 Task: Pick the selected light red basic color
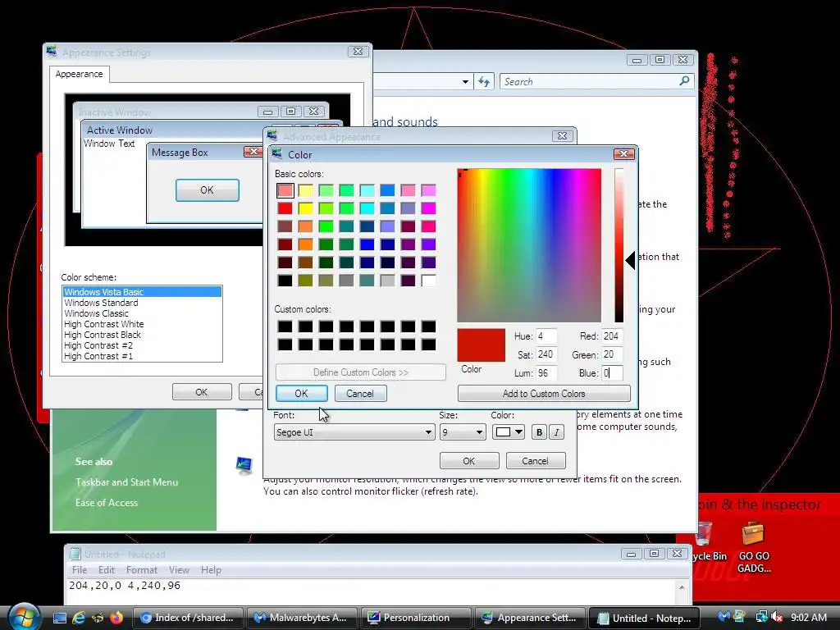pos(285,190)
